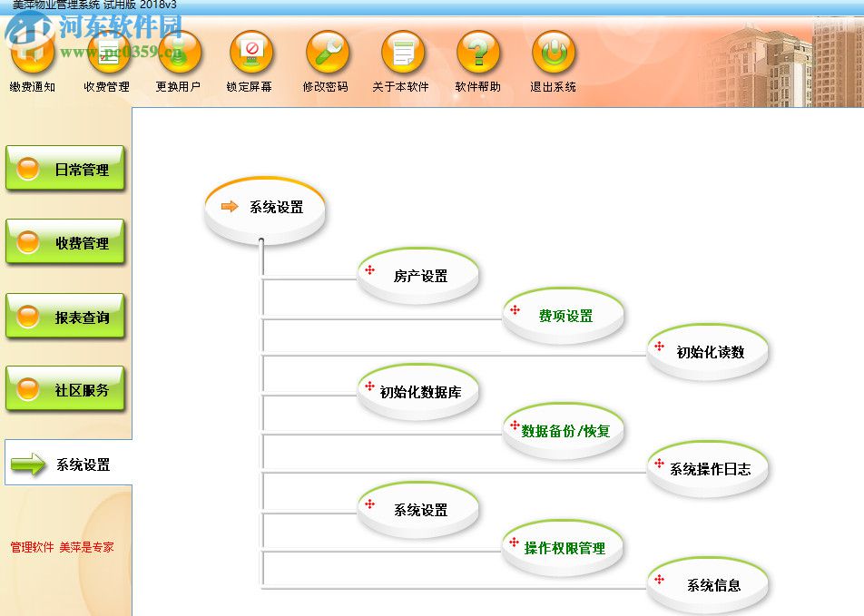Open 系统信息 module
The width and height of the screenshot is (864, 616).
[708, 584]
